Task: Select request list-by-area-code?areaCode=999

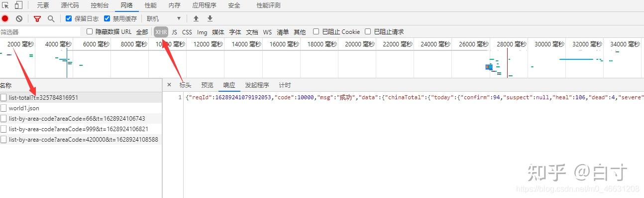Action: point(81,129)
